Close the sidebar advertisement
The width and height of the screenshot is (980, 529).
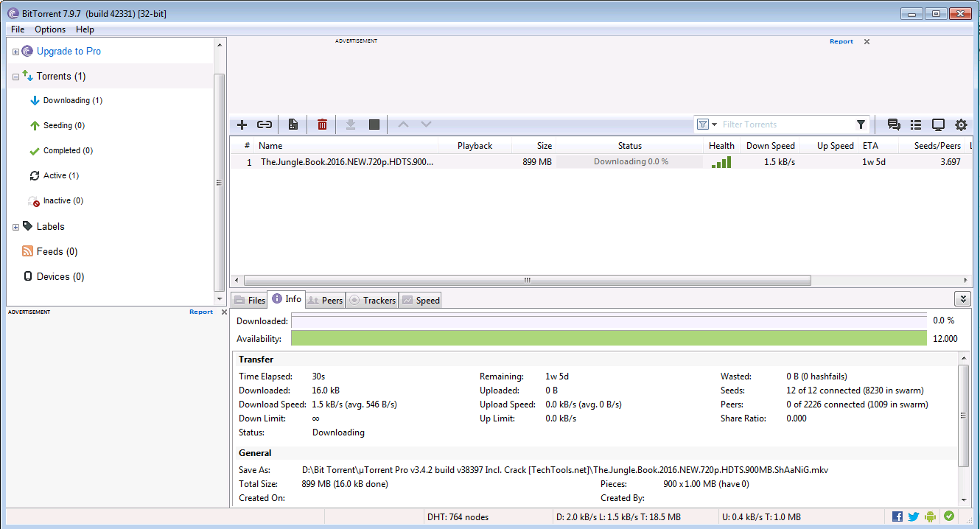coord(224,312)
